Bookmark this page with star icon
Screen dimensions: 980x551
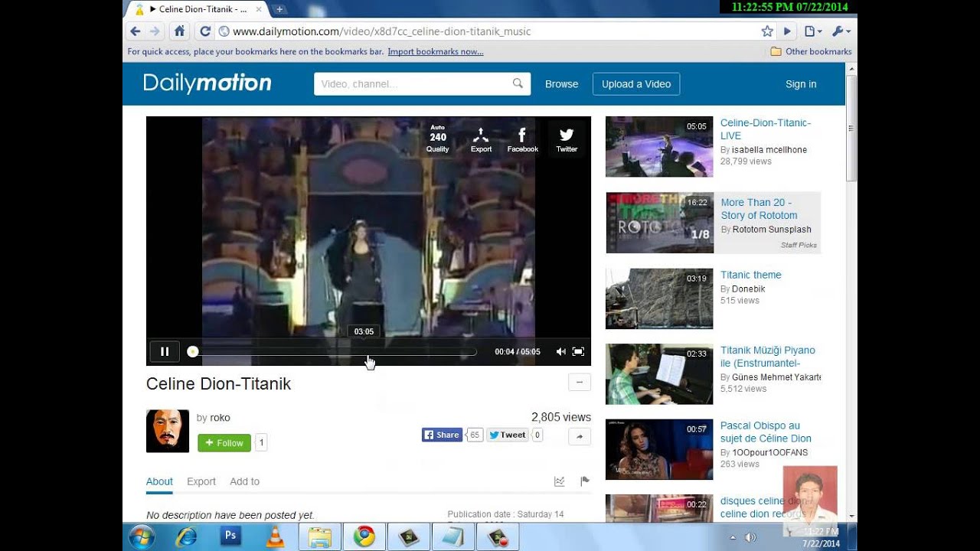pyautogui.click(x=767, y=31)
